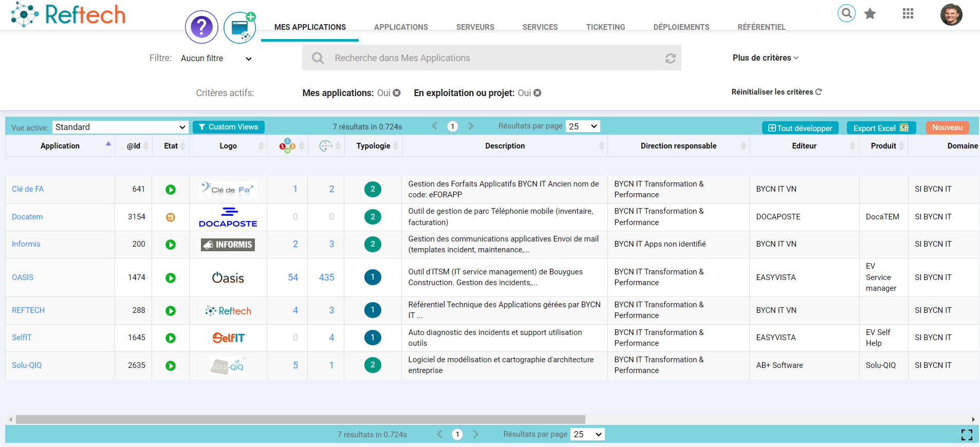Expand the 'Plus de critères' menu
Screen dimensions: 980x447
765,58
